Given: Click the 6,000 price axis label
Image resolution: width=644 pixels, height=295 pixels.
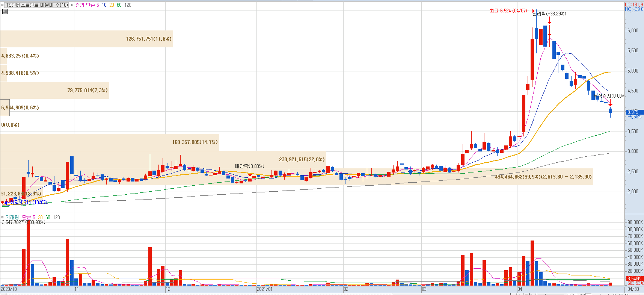Looking at the screenshot, I should pos(633,30).
